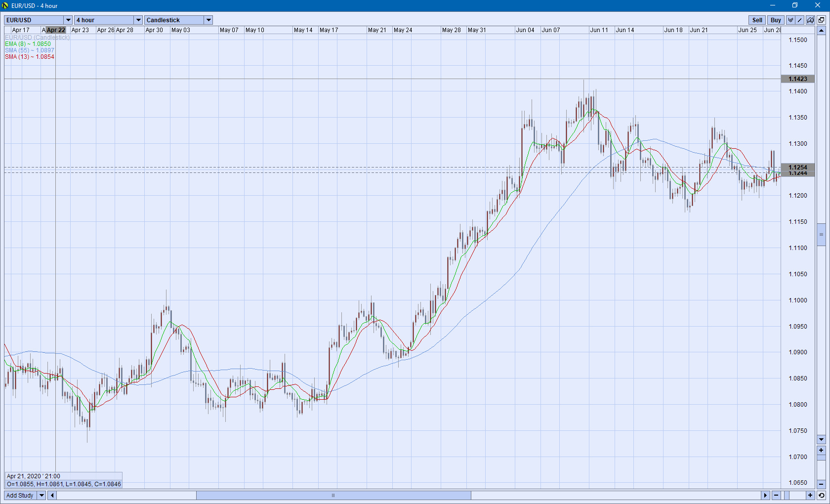Image resolution: width=830 pixels, height=504 pixels.
Task: Zoom out vertical price scale minus button
Action: pos(821,484)
